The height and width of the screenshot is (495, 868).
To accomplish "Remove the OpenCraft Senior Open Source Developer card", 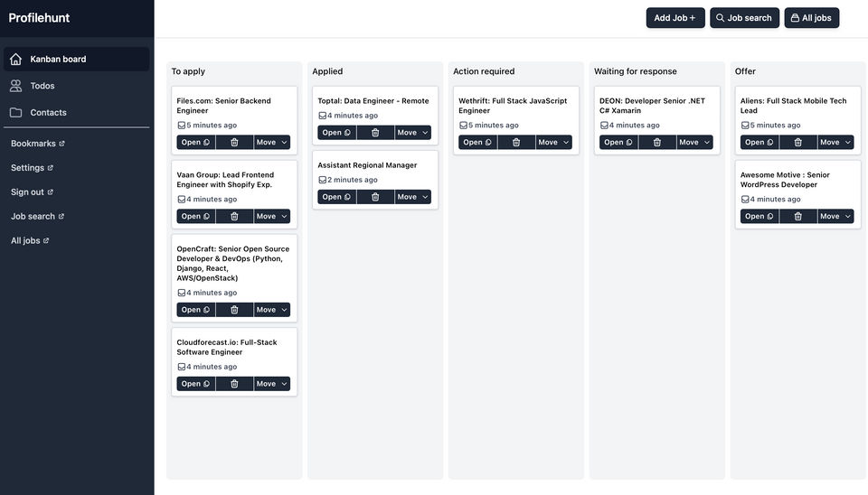I will (x=234, y=310).
